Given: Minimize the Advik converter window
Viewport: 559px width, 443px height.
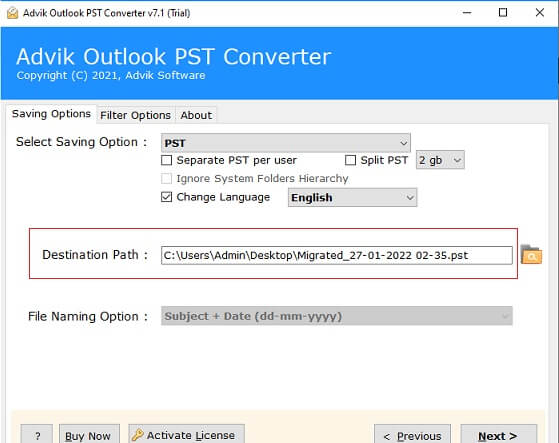Looking at the screenshot, I should coord(467,13).
